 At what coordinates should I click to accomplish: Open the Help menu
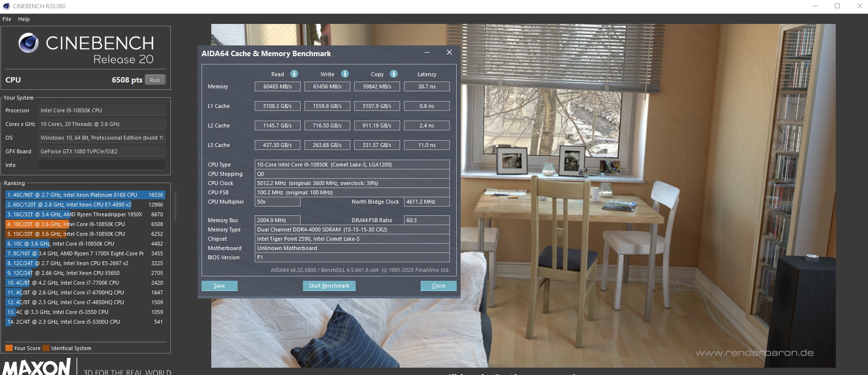click(x=24, y=19)
